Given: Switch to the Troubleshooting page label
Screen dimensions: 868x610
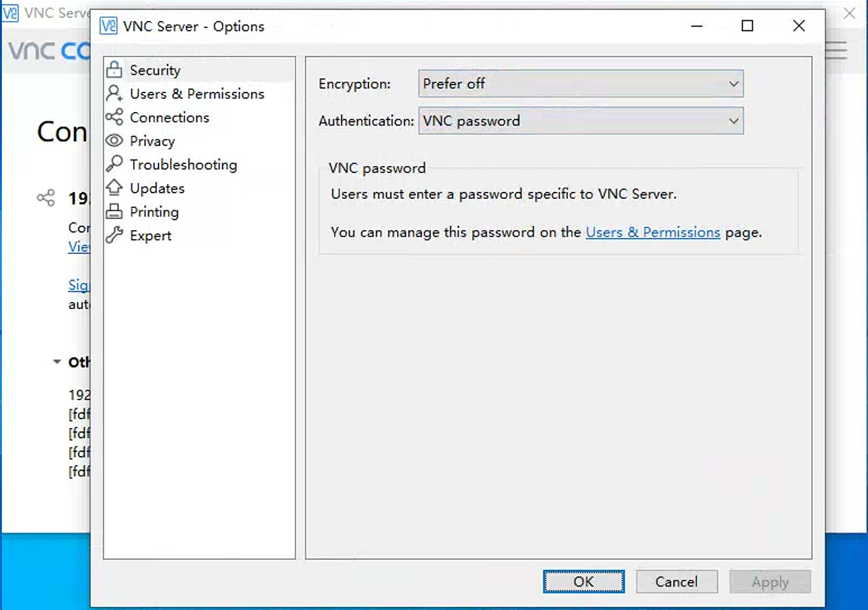Looking at the screenshot, I should click(x=183, y=165).
